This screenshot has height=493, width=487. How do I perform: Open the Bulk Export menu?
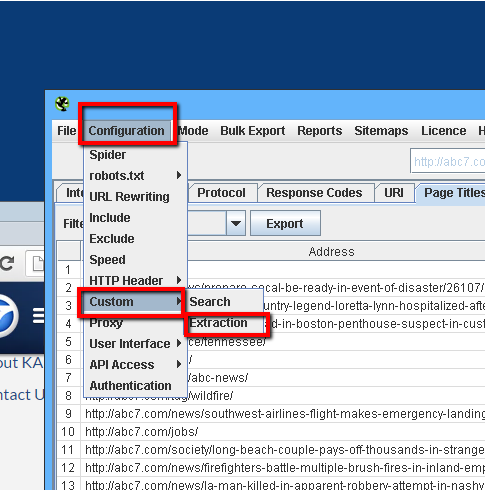click(x=252, y=131)
